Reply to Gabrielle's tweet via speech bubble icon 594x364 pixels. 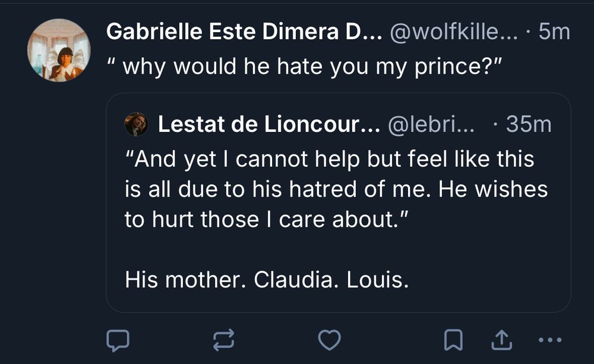pyautogui.click(x=118, y=340)
